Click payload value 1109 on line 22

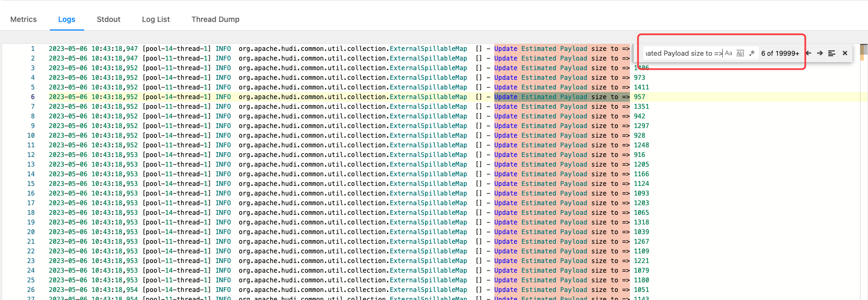point(641,251)
